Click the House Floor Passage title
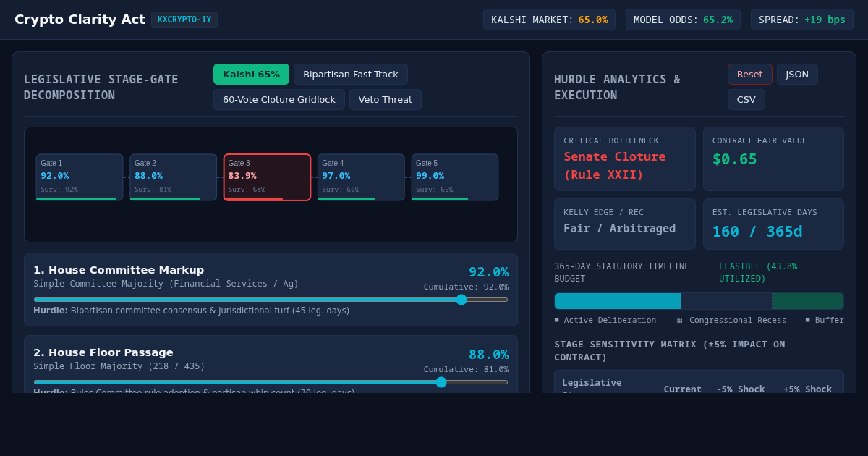868x456 pixels. coord(103,352)
